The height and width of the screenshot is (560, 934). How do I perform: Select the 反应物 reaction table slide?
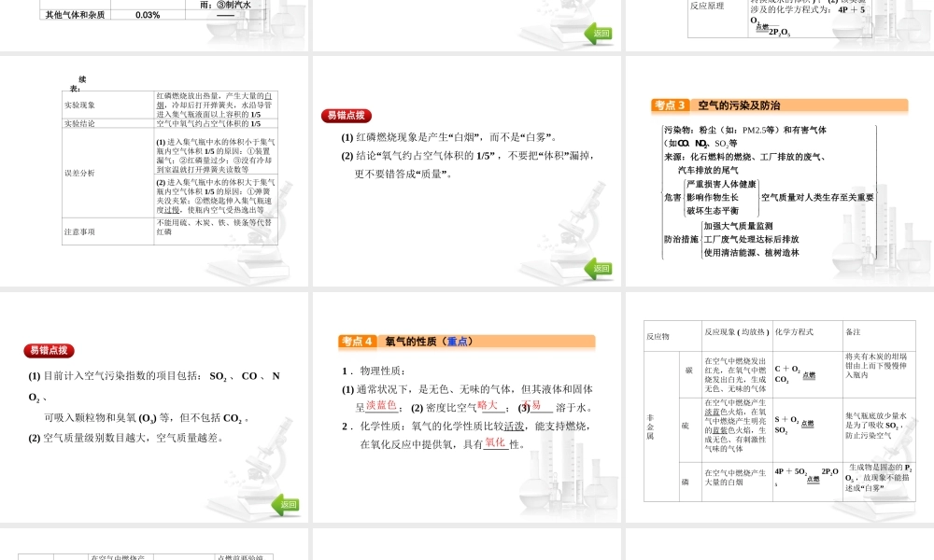(780, 407)
